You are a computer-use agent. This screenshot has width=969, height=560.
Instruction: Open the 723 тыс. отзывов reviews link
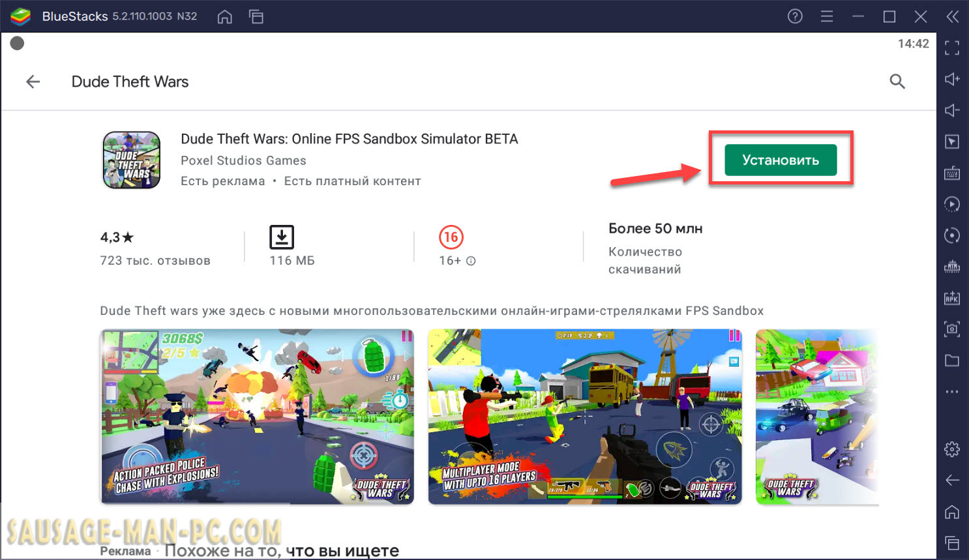[x=155, y=261]
